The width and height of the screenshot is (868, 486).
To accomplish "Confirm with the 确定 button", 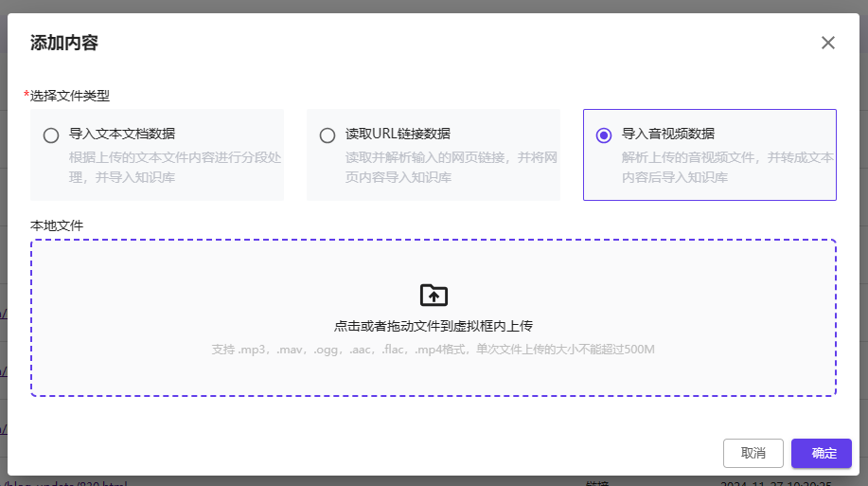I will [x=822, y=453].
